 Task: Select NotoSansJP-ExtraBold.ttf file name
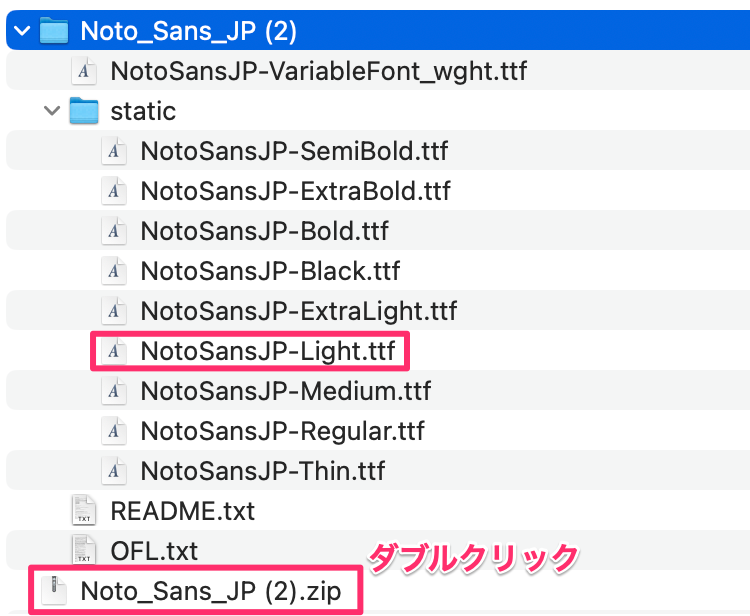coord(295,191)
